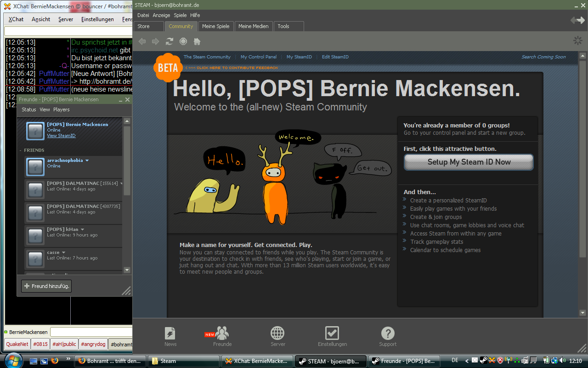Image resolution: width=588 pixels, height=368 pixels.
Task: Click Setup My Steam ID Now button
Action: tap(469, 162)
